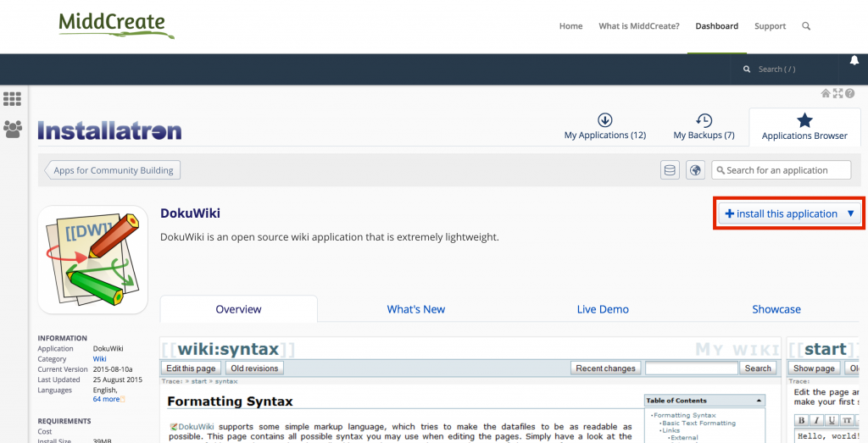Go back to Apps for Community Building
The height and width of the screenshot is (443, 868).
(113, 170)
